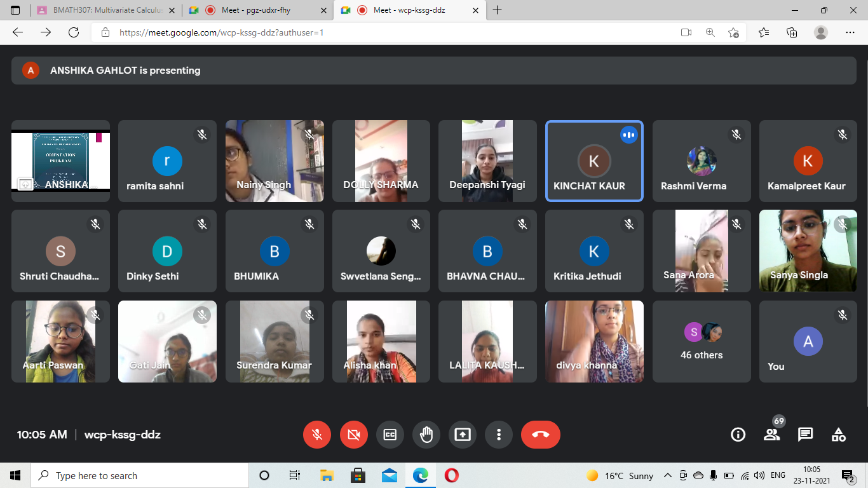Select ANSHIKA's presentation thumbnail
Image resolution: width=868 pixels, height=488 pixels.
pyautogui.click(x=60, y=161)
